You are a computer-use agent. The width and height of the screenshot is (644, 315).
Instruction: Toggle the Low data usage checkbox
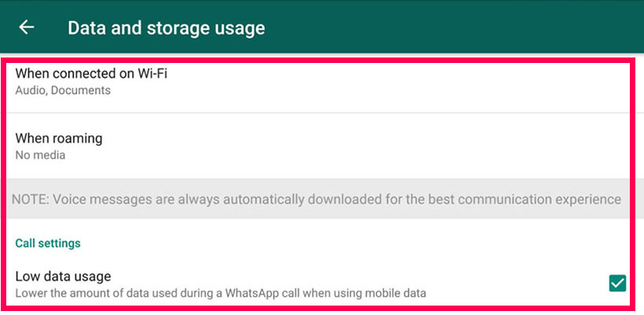(617, 283)
